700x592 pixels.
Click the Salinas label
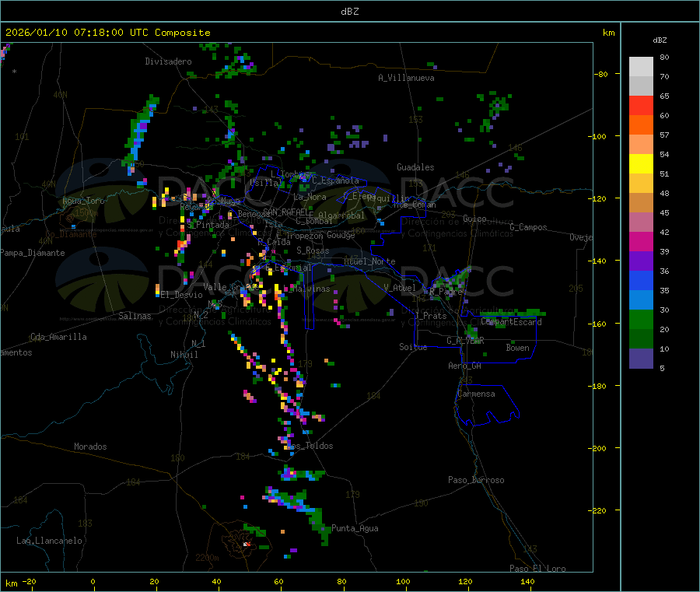coord(135,316)
